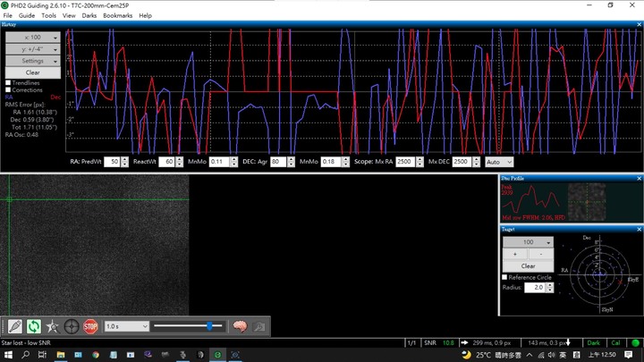644x362 pixels.
Task: Click the DEC Agr 80 input field
Action: [x=278, y=162]
